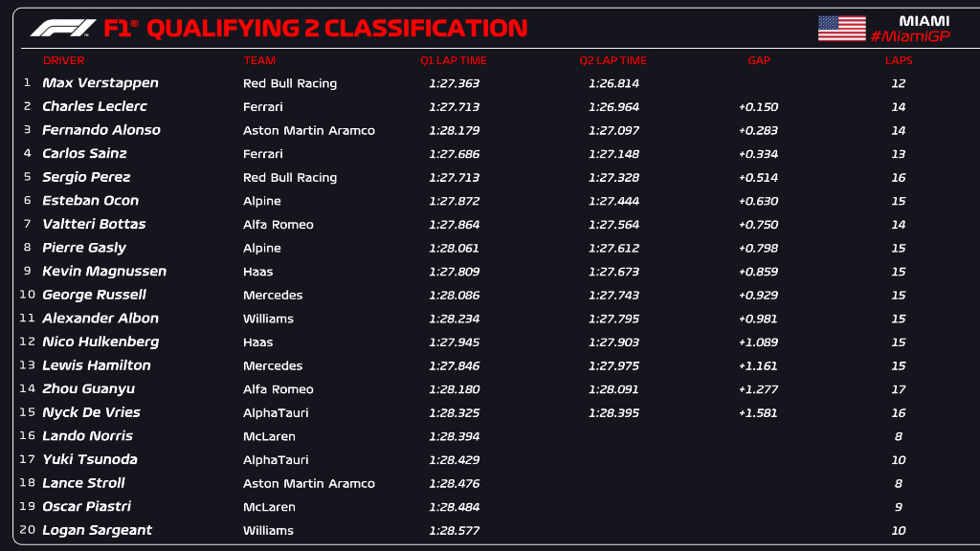Click driver name Max Verstappen

(x=100, y=83)
